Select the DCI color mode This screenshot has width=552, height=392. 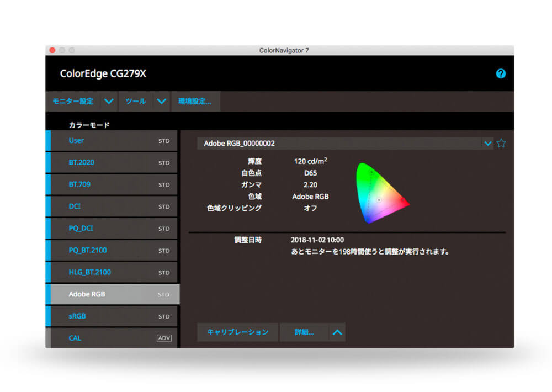112,206
